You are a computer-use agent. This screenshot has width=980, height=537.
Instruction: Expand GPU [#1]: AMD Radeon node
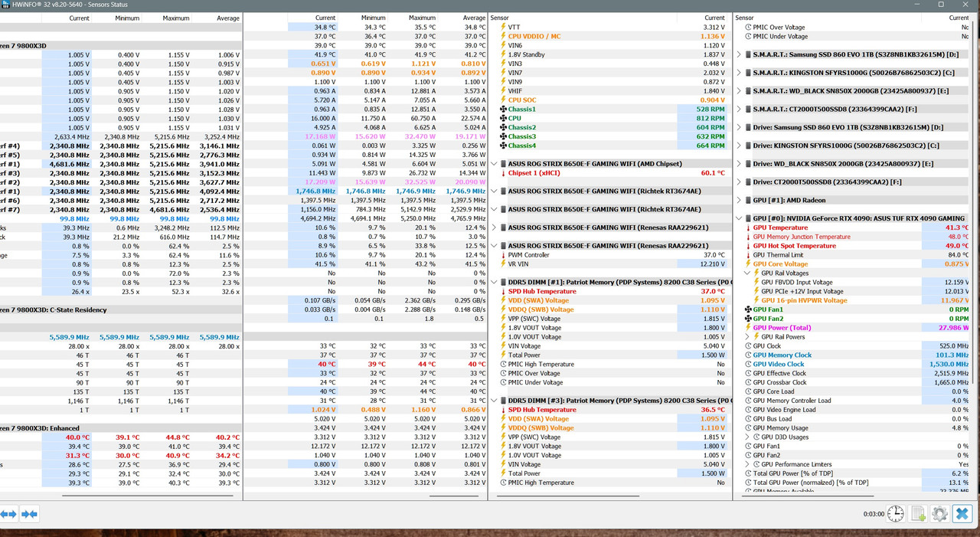739,200
